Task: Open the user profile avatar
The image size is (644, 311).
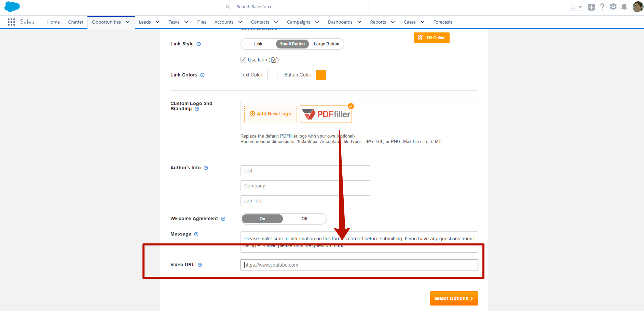Action: coord(638,6)
